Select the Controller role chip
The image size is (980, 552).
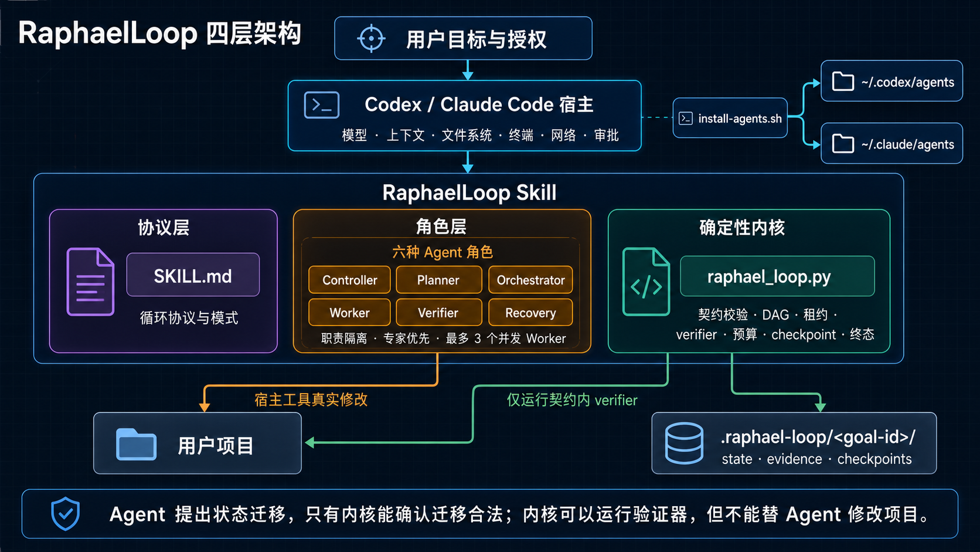point(349,280)
